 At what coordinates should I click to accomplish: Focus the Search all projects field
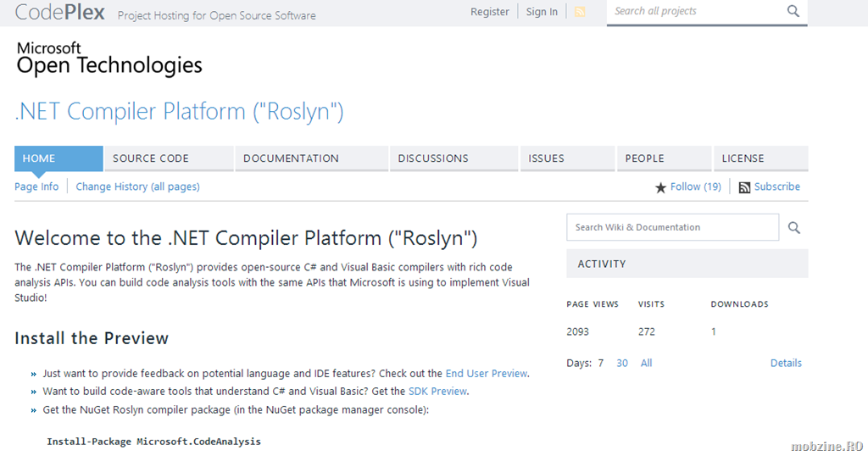pyautogui.click(x=696, y=12)
